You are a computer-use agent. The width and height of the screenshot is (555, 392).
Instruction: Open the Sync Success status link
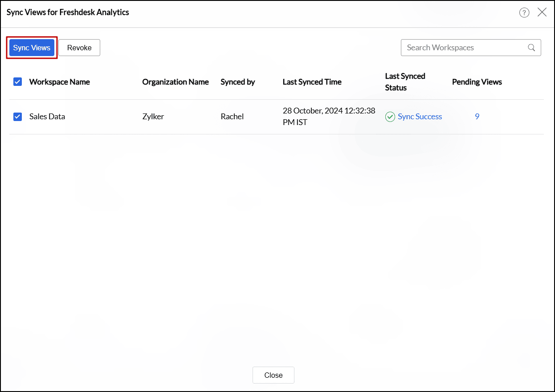[420, 116]
